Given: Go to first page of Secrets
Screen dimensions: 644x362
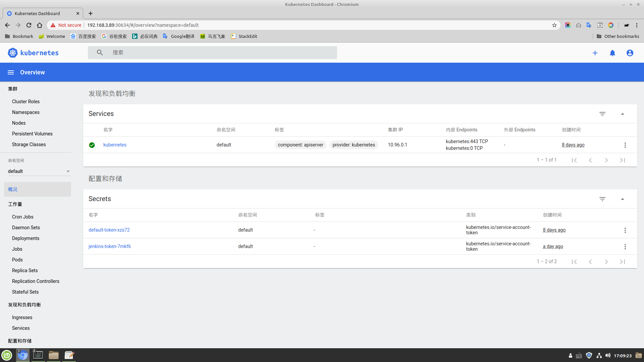Looking at the screenshot, I should click(574, 262).
